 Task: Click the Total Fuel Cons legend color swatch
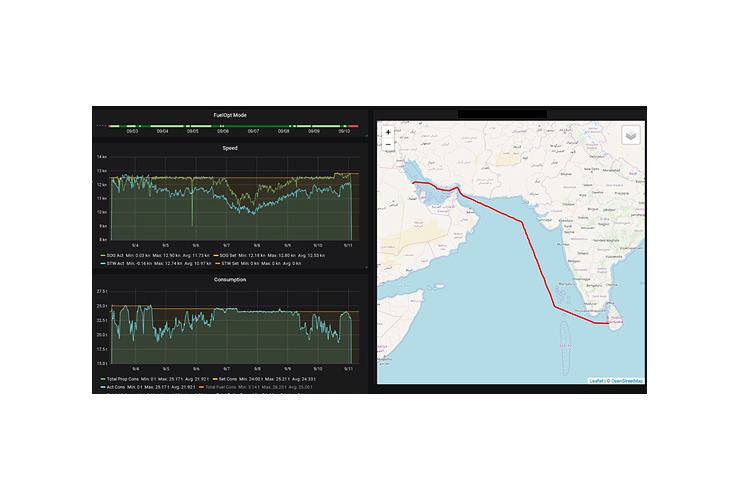pyautogui.click(x=203, y=386)
